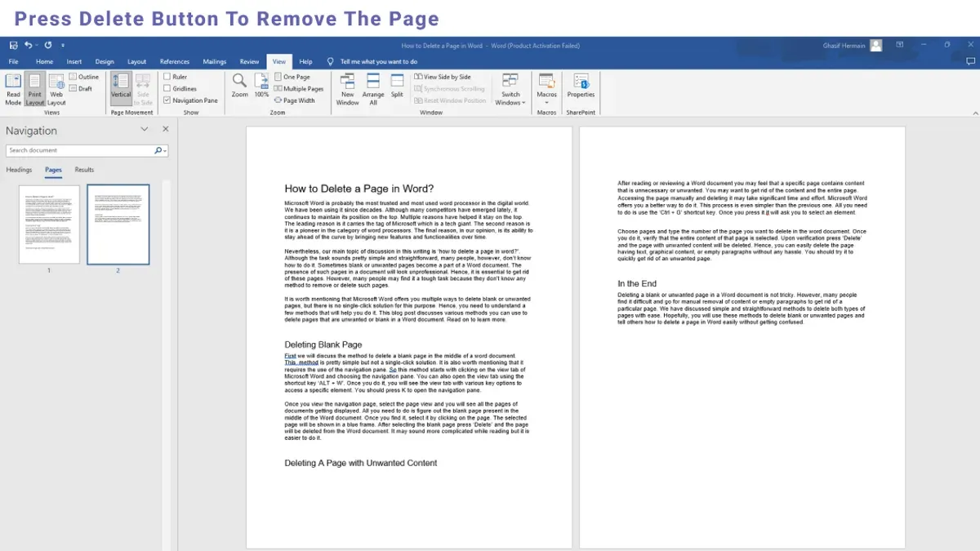Viewport: 980px width, 551px height.
Task: Choose One Page zoom
Action: pyautogui.click(x=292, y=77)
